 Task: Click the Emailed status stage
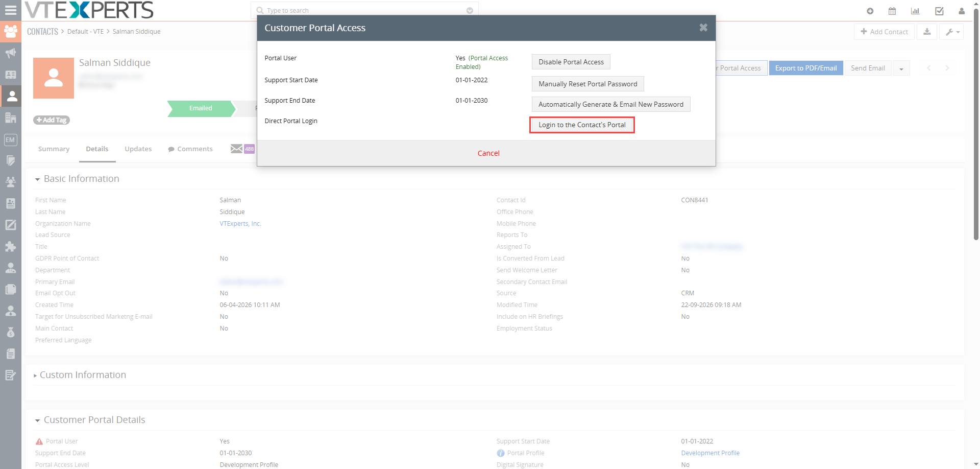201,108
